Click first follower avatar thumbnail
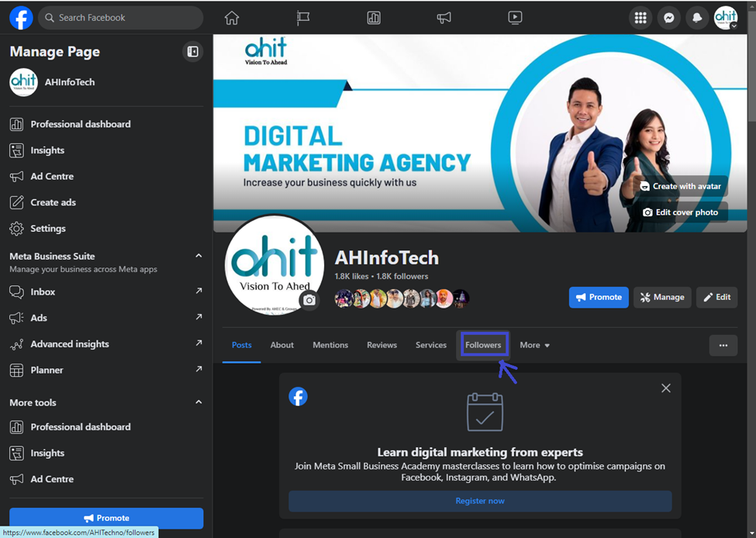 pyautogui.click(x=343, y=298)
